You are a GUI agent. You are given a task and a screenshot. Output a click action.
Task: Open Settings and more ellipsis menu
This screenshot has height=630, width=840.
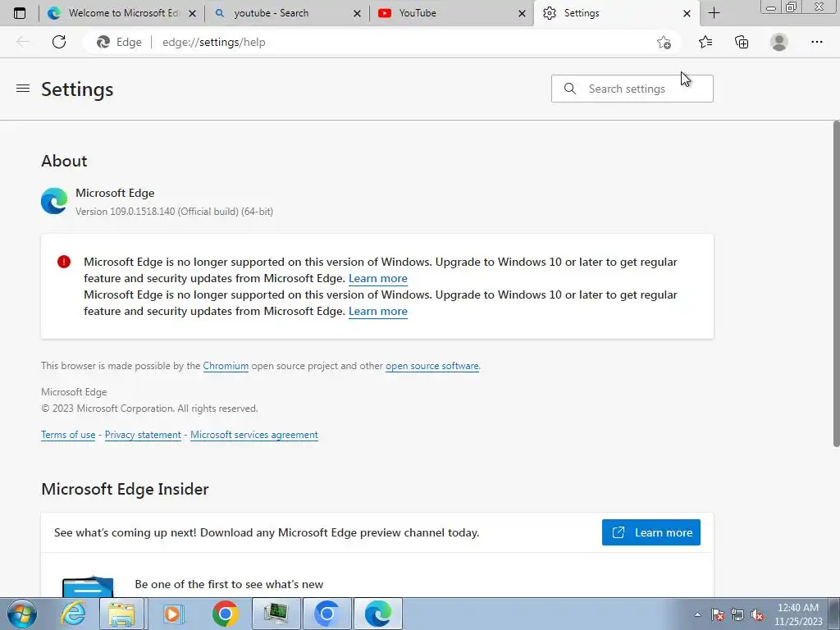816,42
